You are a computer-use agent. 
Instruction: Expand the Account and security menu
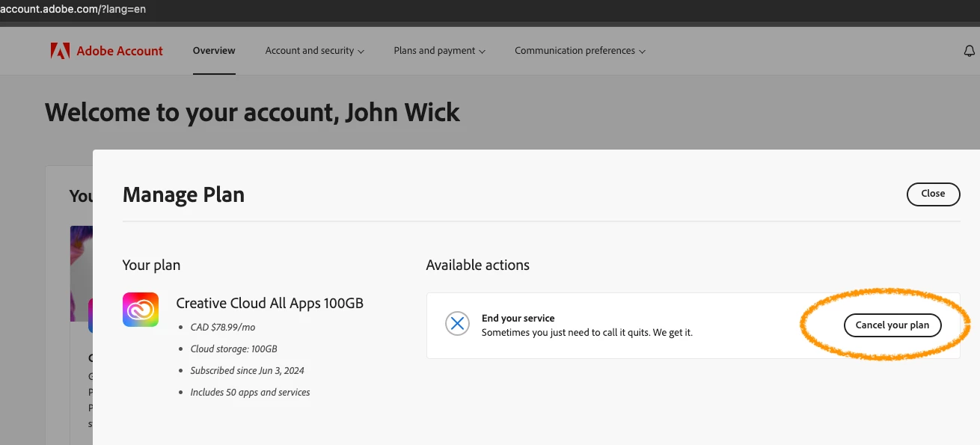pos(315,51)
